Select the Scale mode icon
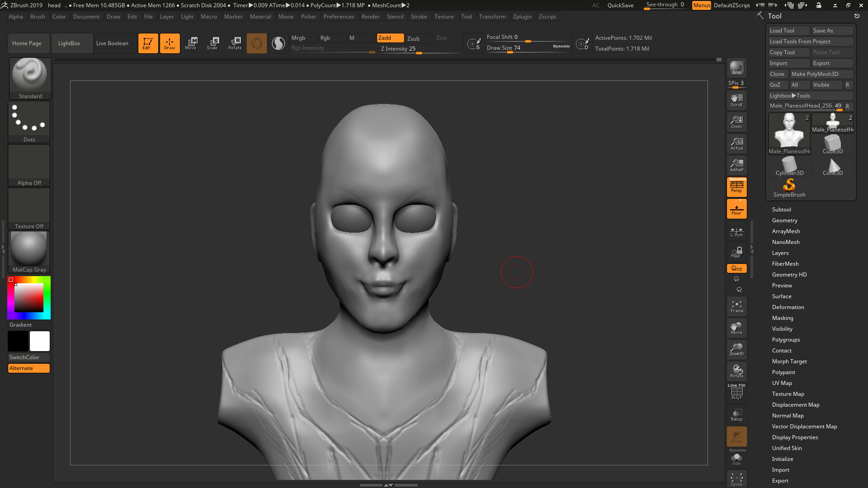The height and width of the screenshot is (488, 868). 212,43
